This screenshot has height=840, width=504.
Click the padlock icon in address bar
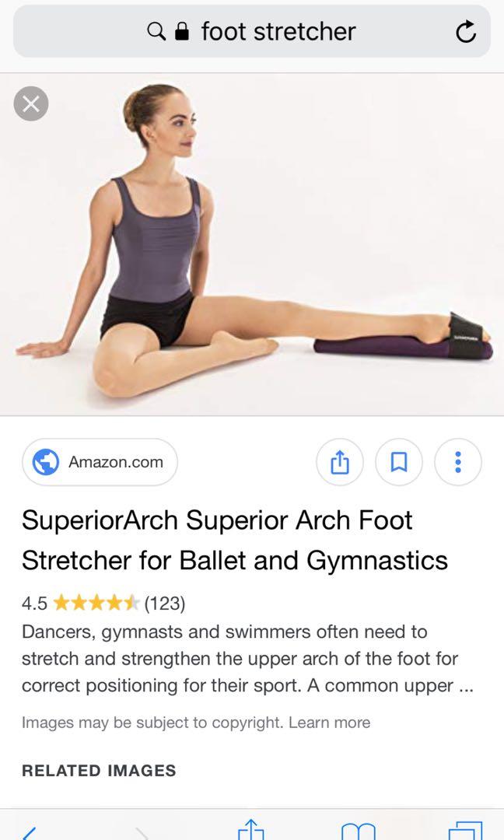coord(182,31)
